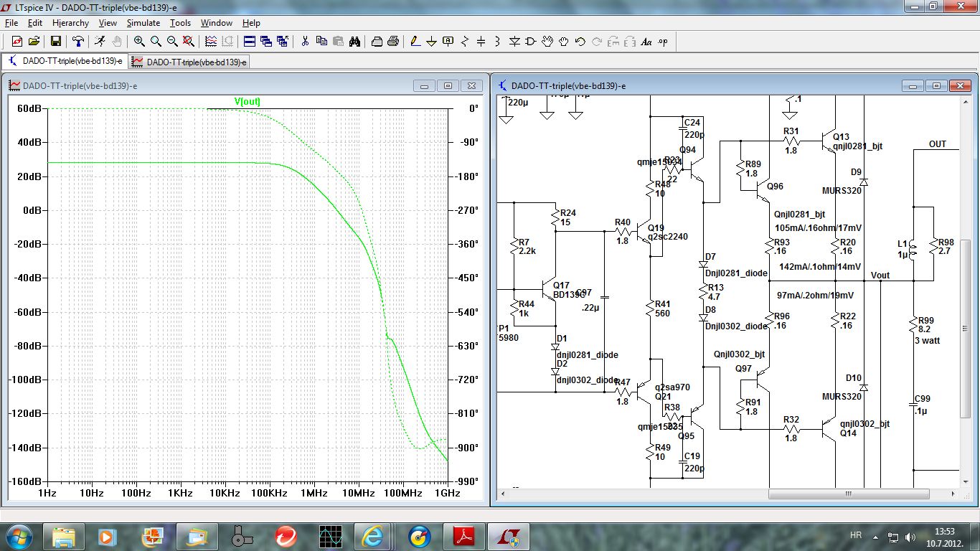980x551 pixels.
Task: Run the simulation with the running man icon
Action: [100, 42]
